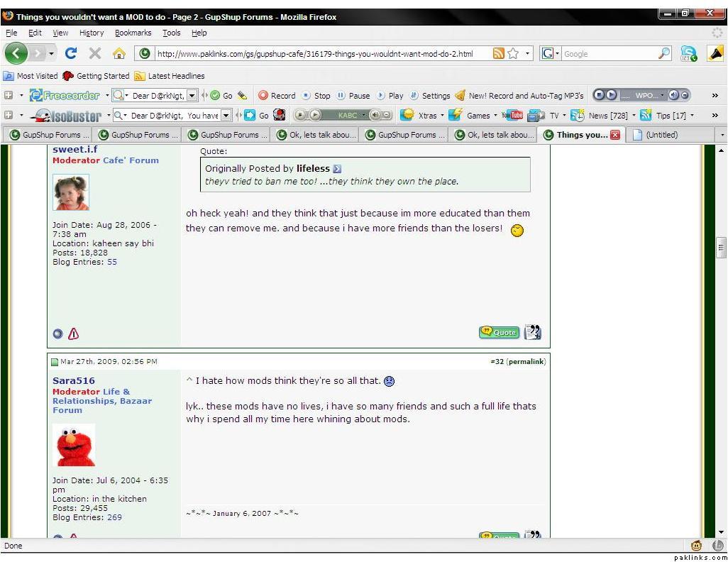
Task: Click the Quote button on sweet.i.f's post
Action: [499, 331]
